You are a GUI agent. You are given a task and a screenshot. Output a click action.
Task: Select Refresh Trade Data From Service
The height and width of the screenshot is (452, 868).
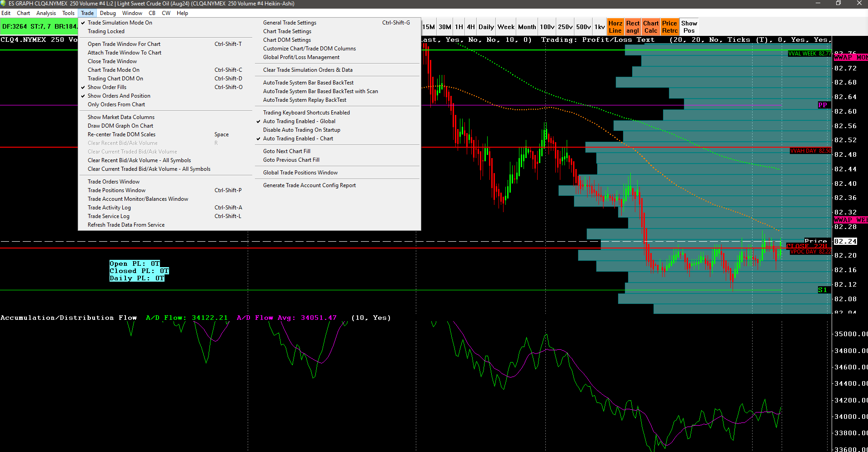point(165,225)
